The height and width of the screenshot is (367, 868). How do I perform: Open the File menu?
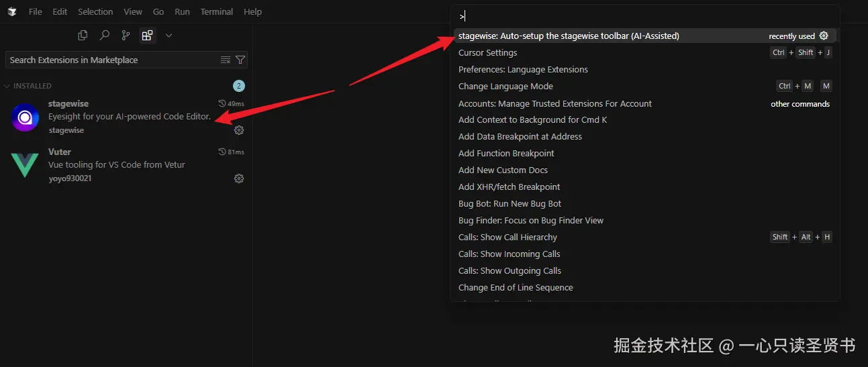pyautogui.click(x=35, y=11)
